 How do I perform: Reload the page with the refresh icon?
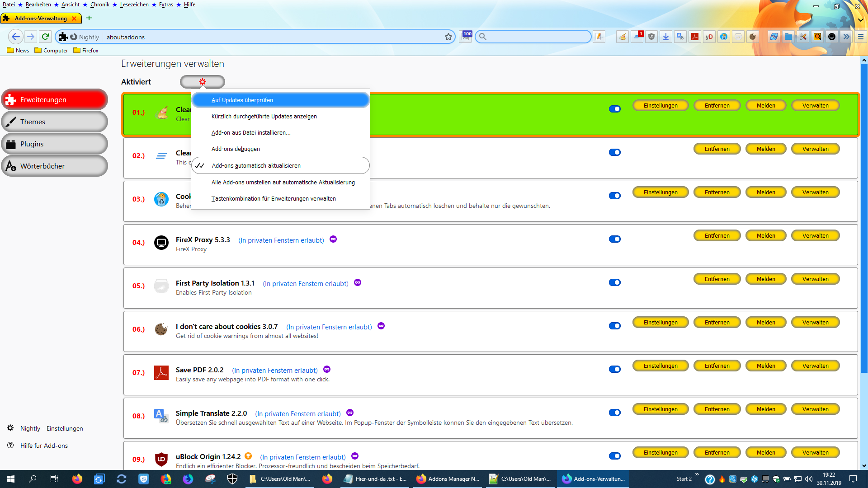pos(45,37)
